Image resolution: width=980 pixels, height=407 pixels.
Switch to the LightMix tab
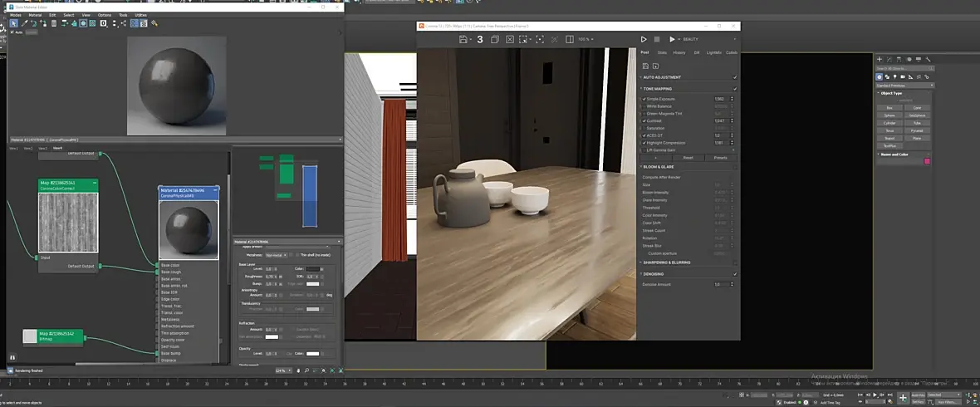pyautogui.click(x=713, y=52)
